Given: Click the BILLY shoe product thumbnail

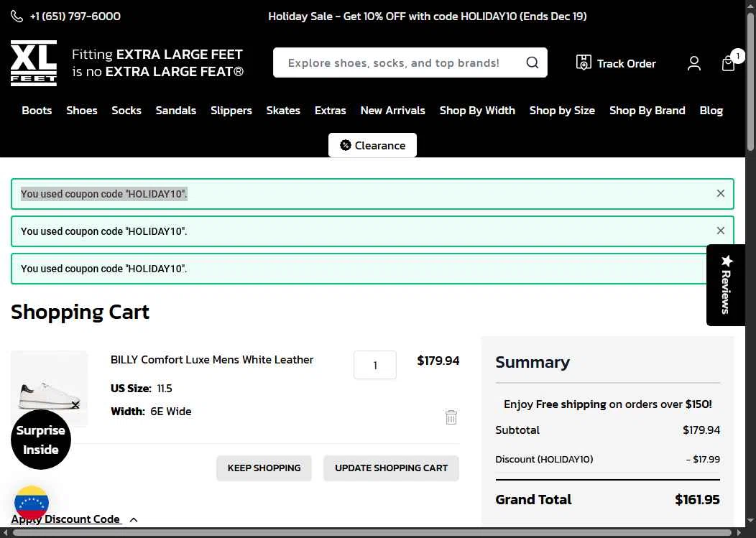Looking at the screenshot, I should click(x=49, y=389).
